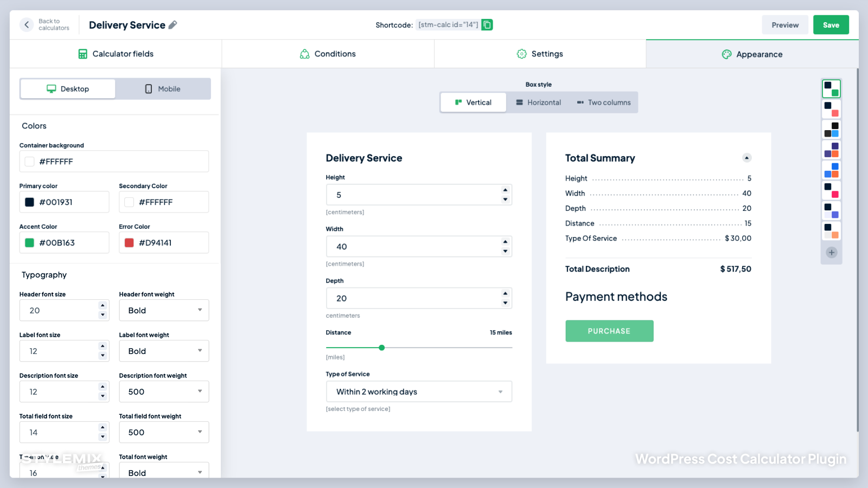The image size is (868, 488).
Task: Click the PURCHASE button
Action: [609, 331]
